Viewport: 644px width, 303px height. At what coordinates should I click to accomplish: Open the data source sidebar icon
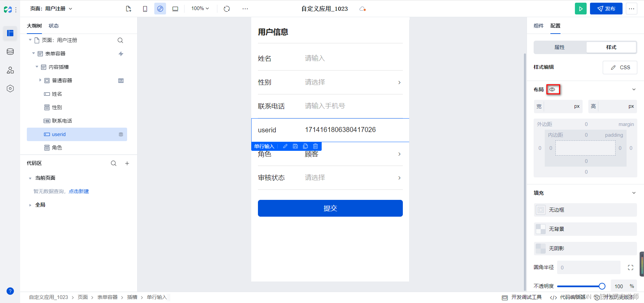(x=10, y=51)
